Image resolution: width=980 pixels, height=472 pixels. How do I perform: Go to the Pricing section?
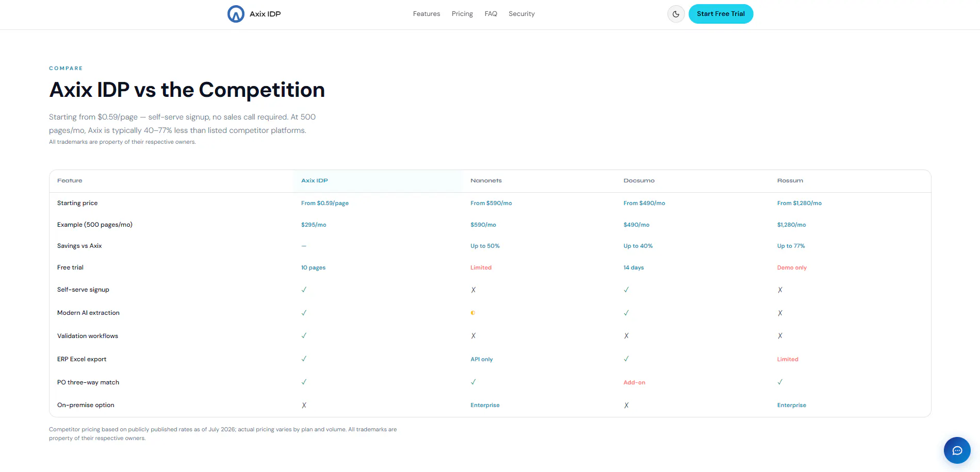coord(462,14)
